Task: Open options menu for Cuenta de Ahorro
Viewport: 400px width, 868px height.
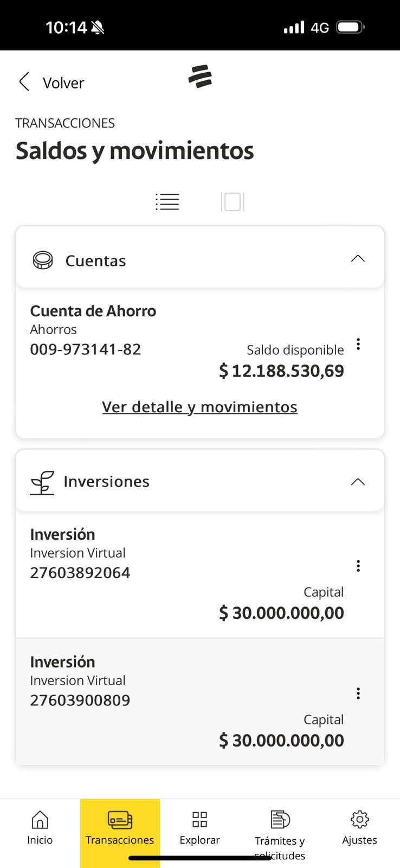Action: (358, 344)
